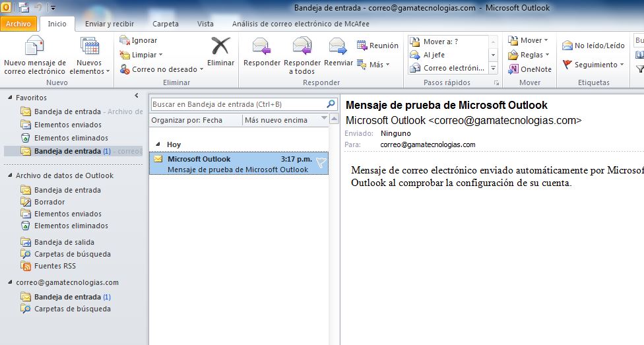Open the Pasos rápidos dialog launcher
644x345 pixels.
496,83
